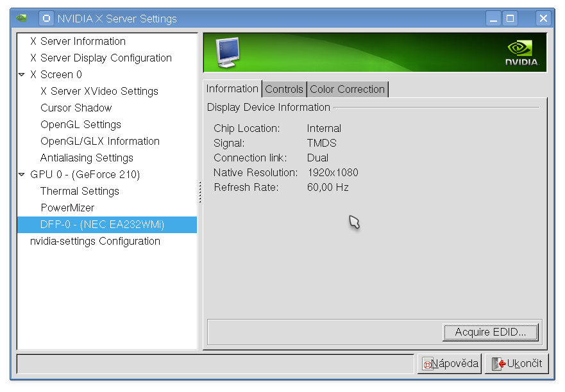565x392 pixels.
Task: Open the Color Correction tab
Action: (x=348, y=89)
